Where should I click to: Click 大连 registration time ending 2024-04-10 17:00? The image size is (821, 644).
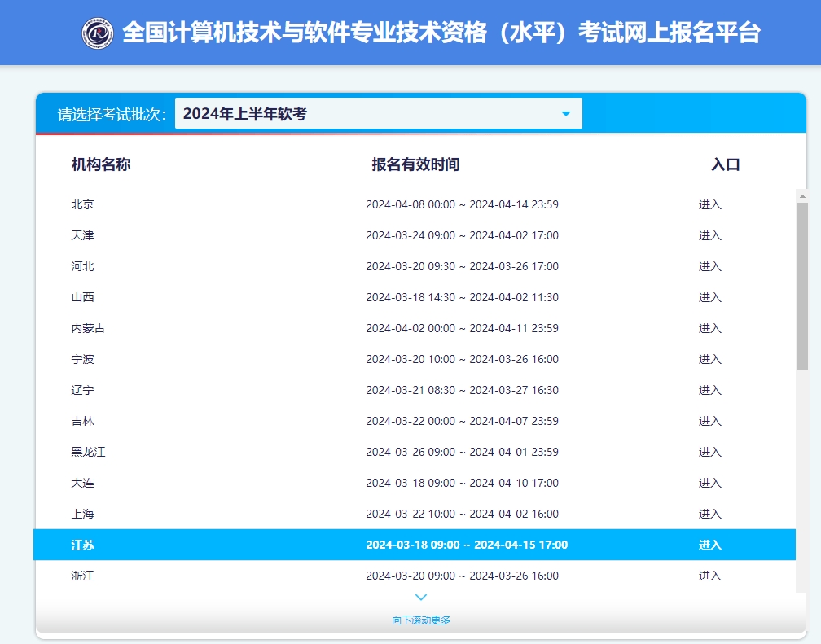coord(463,482)
